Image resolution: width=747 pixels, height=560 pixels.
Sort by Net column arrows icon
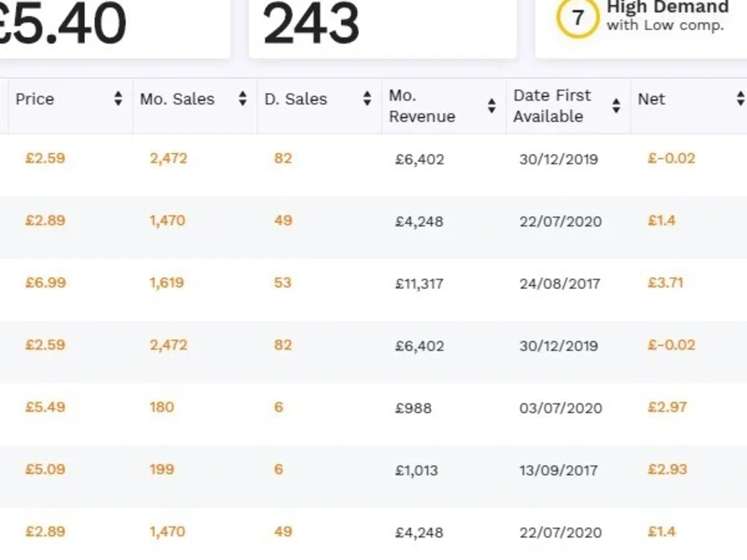[740, 99]
